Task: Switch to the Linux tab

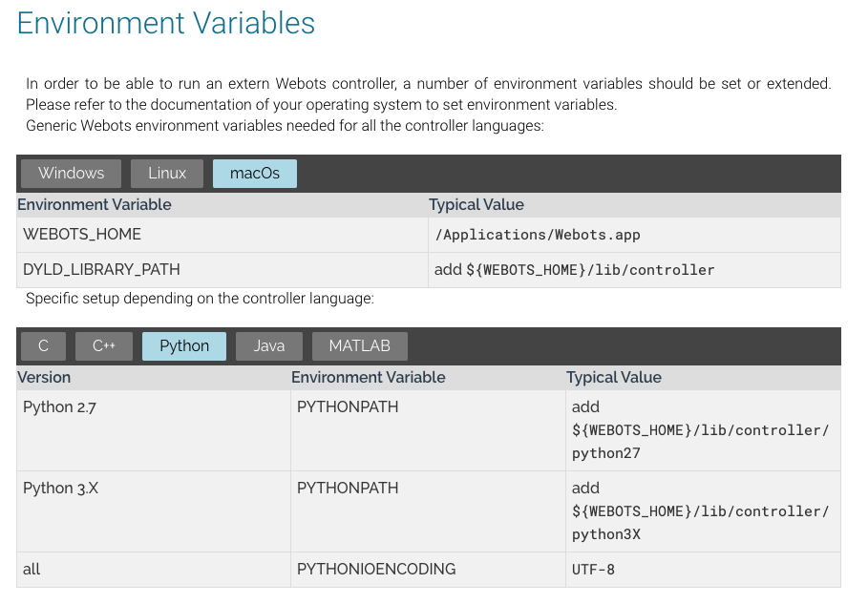Action: point(166,174)
